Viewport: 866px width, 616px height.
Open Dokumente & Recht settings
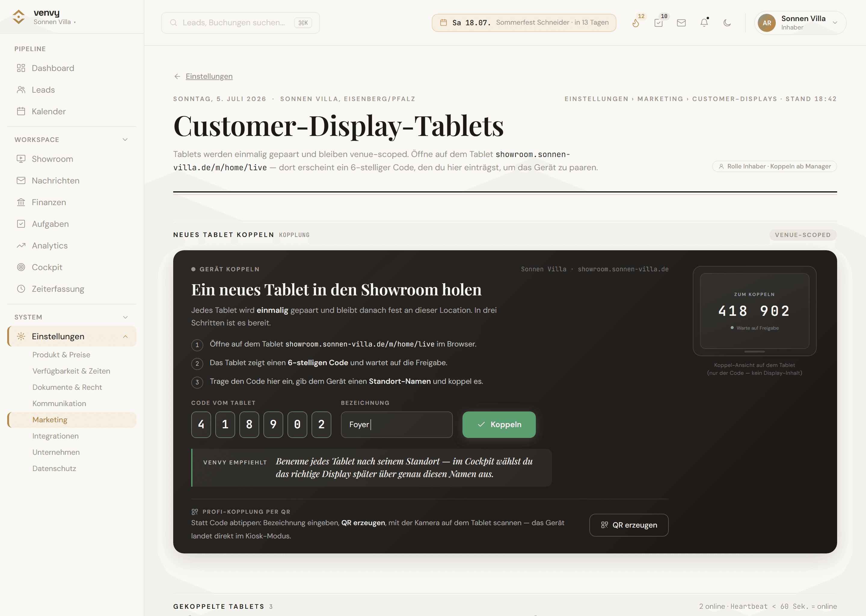coord(67,387)
